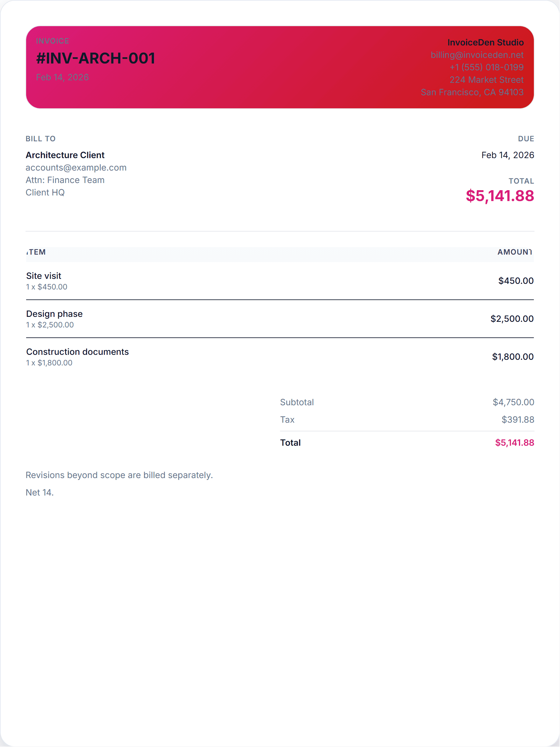
Task: Click the due date under DUE
Action: pos(507,155)
